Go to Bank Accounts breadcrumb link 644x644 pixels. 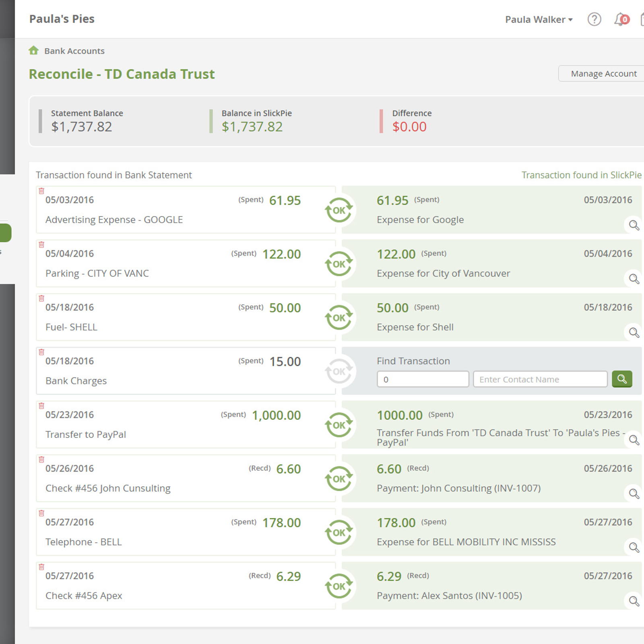74,51
